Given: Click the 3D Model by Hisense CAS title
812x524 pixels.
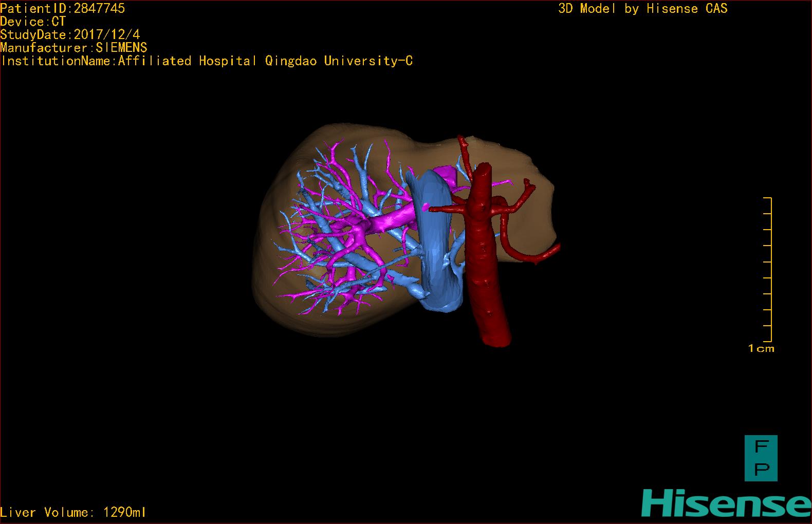Looking at the screenshot, I should pyautogui.click(x=643, y=9).
